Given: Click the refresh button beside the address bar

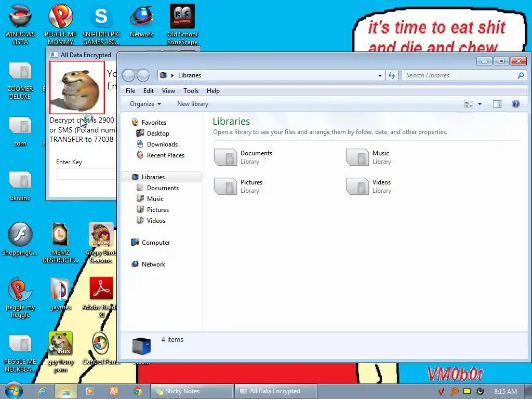Looking at the screenshot, I should pyautogui.click(x=392, y=75).
